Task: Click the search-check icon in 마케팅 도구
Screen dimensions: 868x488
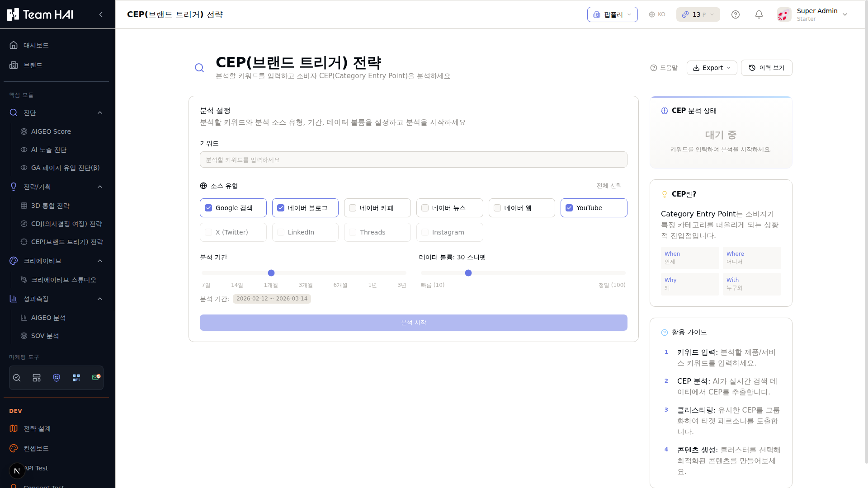Action: tap(17, 378)
